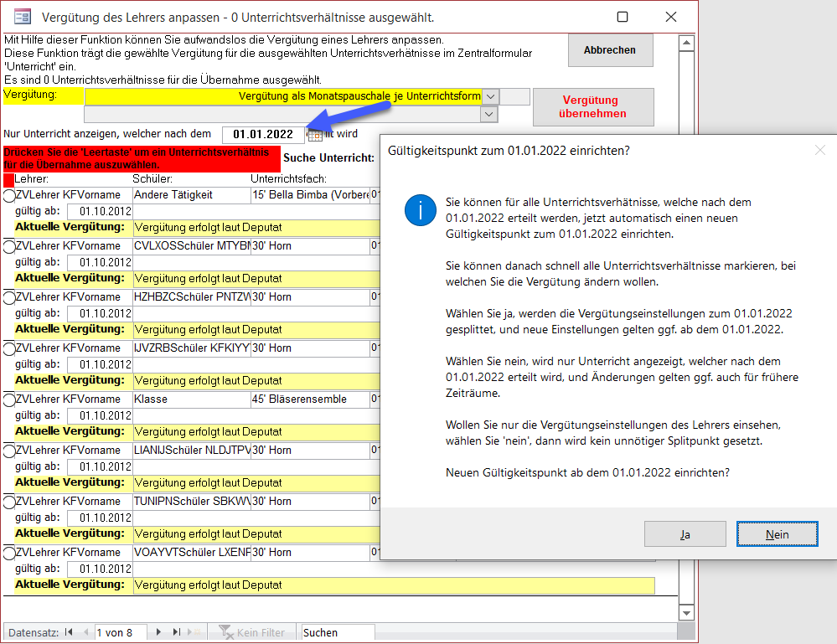Jump to last record in navigator
This screenshot has height=644, width=837.
click(177, 632)
